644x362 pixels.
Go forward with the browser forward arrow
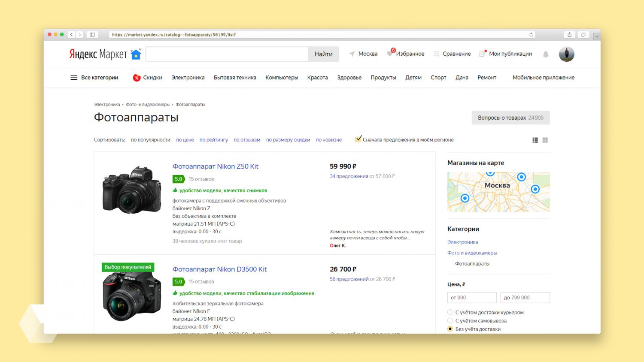coord(79,35)
